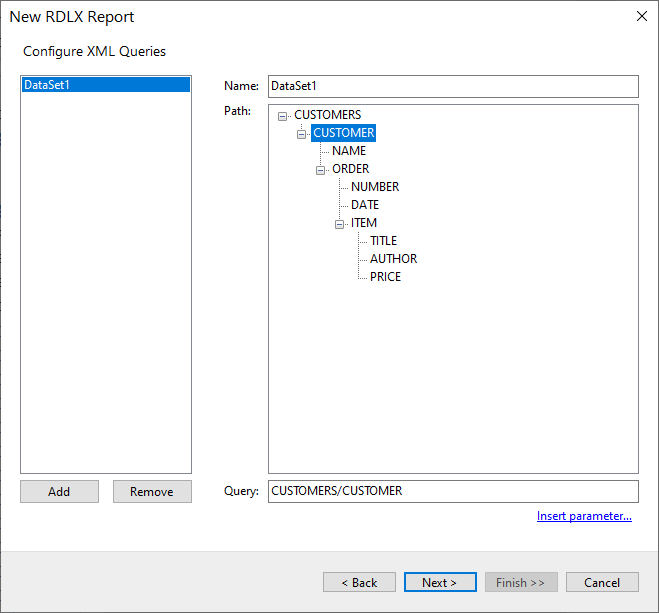Select the PRICE node

coord(385,277)
